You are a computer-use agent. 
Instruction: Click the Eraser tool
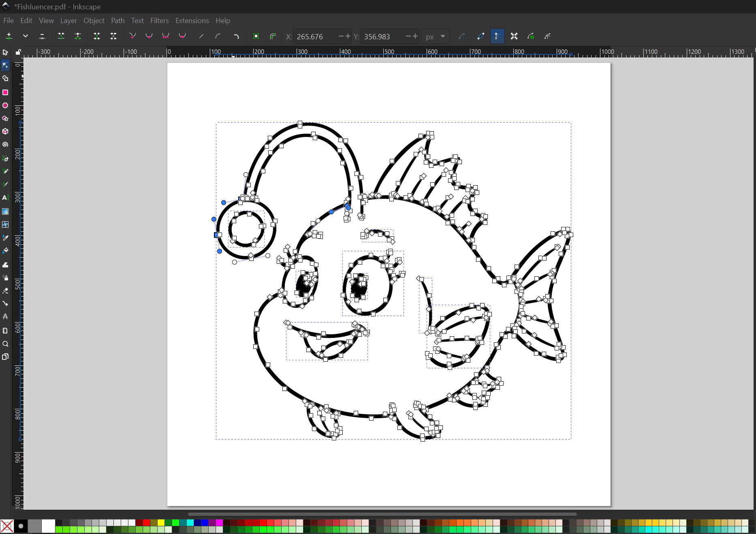(5, 290)
